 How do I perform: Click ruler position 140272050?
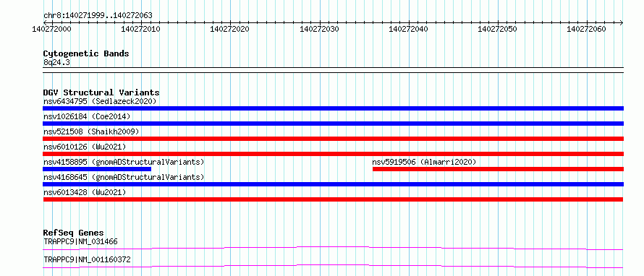(497, 29)
